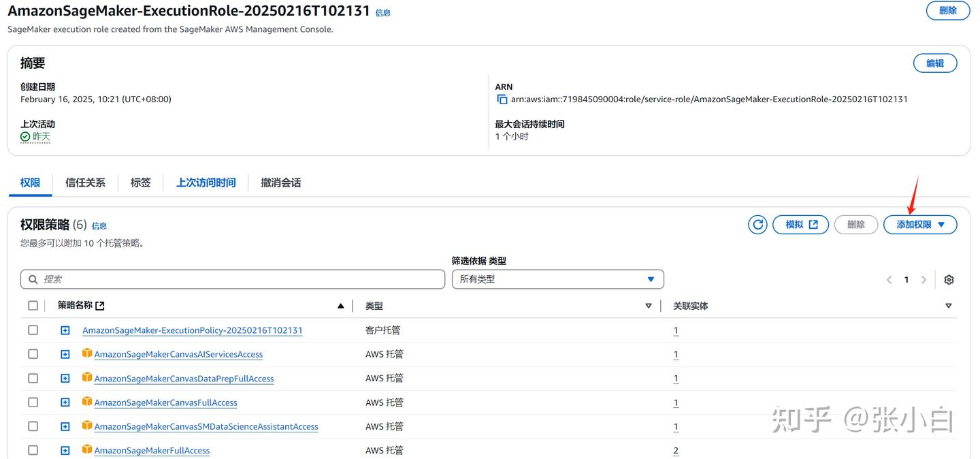Screen dimensions: 980x459
Task: Switch to 上次访问时间 tab
Action: click(206, 183)
